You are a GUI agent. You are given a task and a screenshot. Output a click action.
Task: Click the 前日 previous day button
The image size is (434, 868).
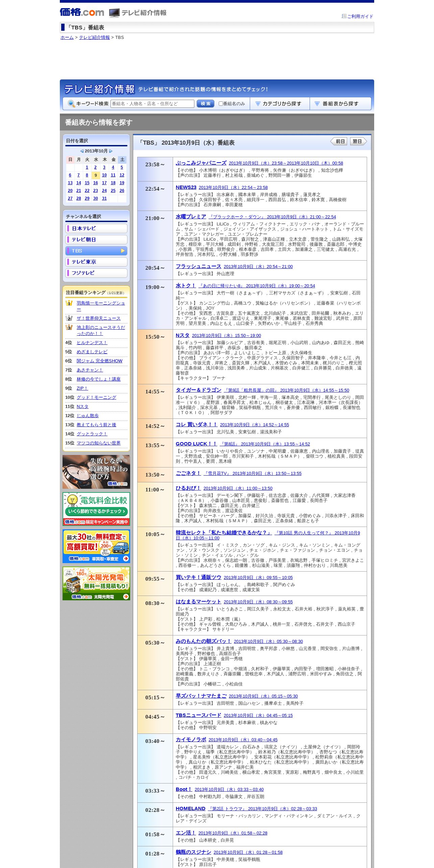[x=339, y=141]
